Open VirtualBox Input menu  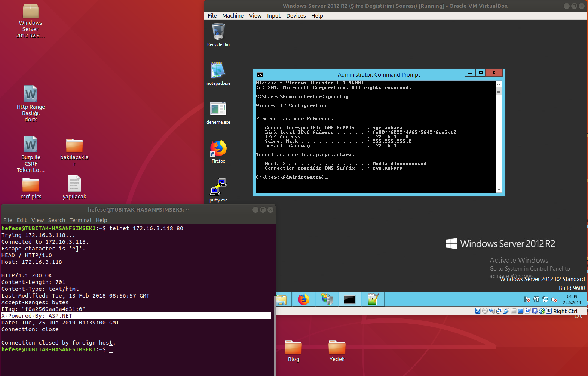coord(274,16)
